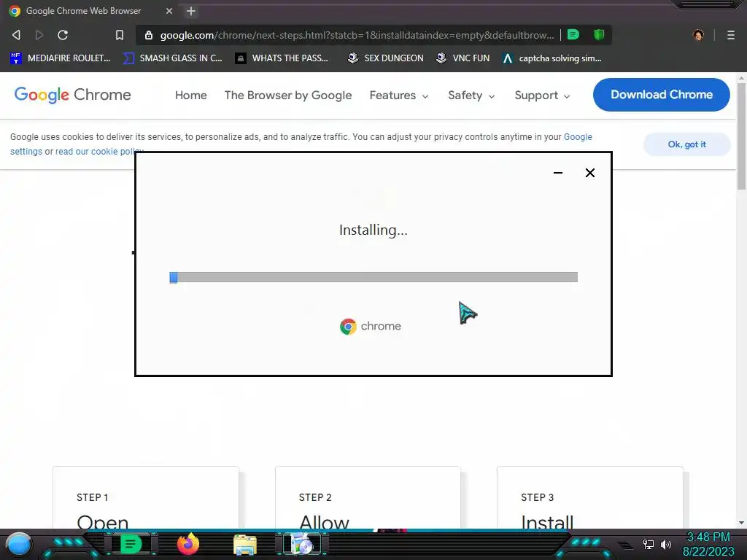The image size is (747, 560).
Task: Click the address bar URL field
Action: 357,35
